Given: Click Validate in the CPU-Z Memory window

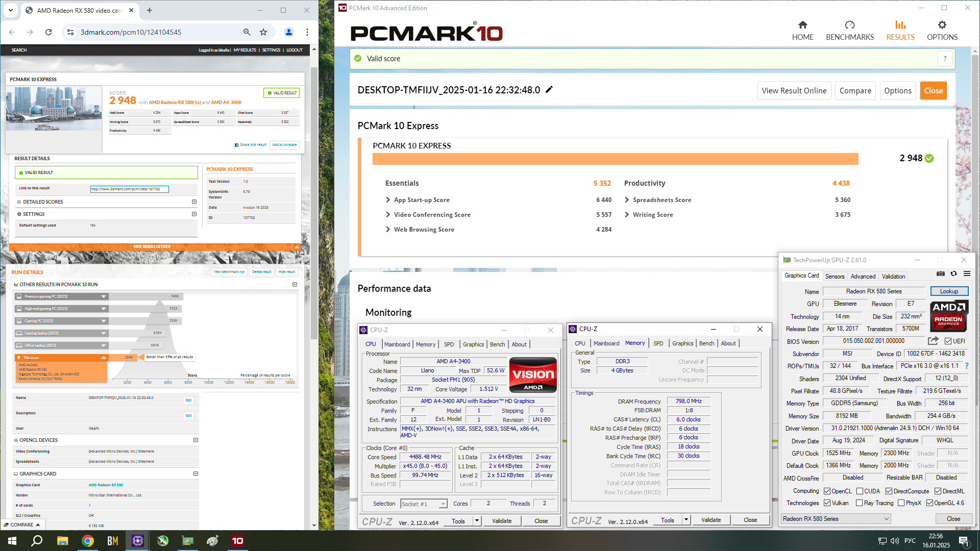Looking at the screenshot, I should click(711, 520).
